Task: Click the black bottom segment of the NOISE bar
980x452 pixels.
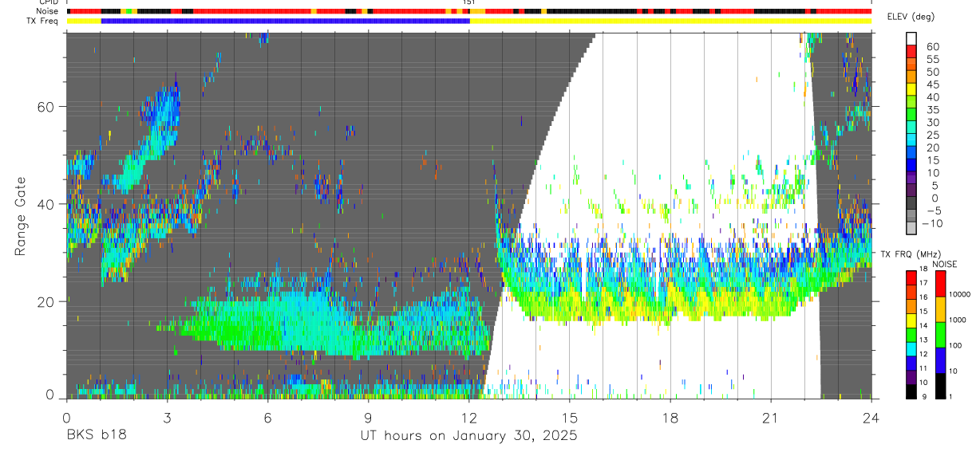Action: pyautogui.click(x=940, y=385)
